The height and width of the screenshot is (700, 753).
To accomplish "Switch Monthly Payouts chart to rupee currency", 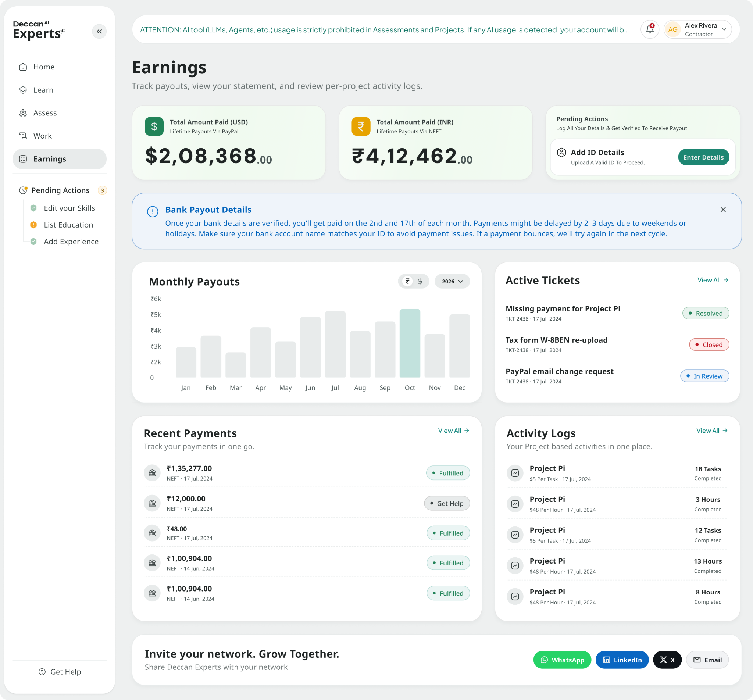I will pyautogui.click(x=407, y=281).
